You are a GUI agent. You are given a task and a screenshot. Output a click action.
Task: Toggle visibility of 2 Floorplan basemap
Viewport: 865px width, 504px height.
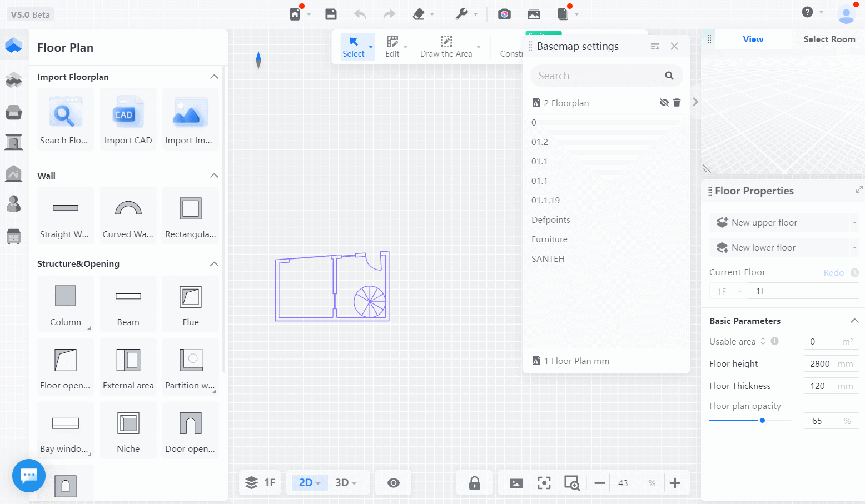664,103
